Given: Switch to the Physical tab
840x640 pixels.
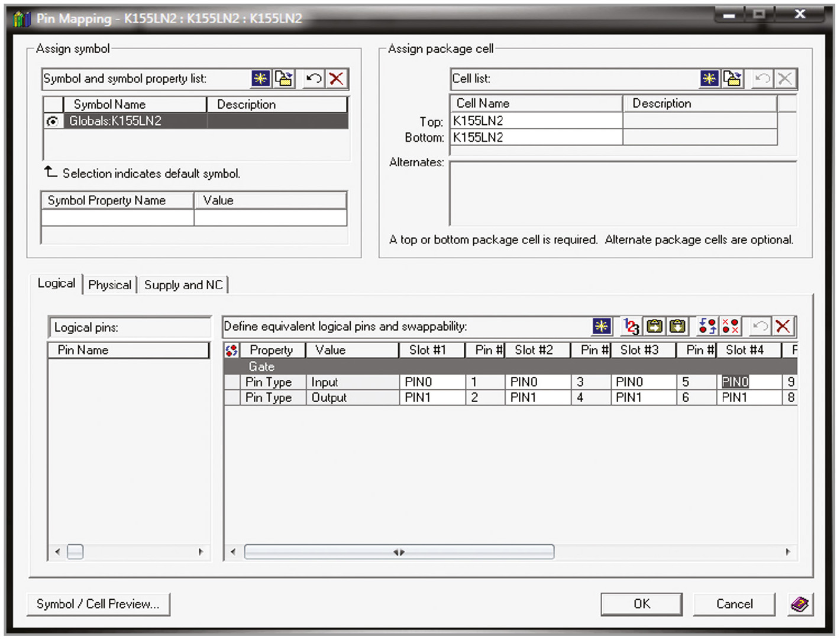Looking at the screenshot, I should (109, 285).
